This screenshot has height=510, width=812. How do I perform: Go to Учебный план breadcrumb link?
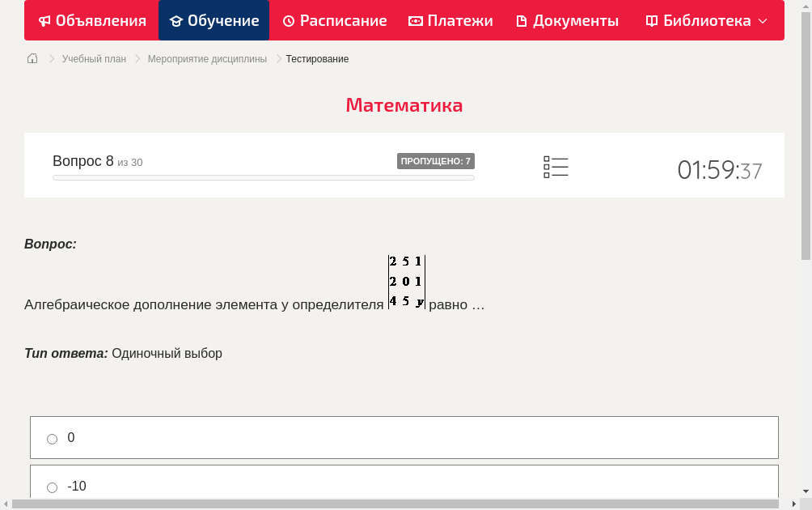pyautogui.click(x=94, y=59)
